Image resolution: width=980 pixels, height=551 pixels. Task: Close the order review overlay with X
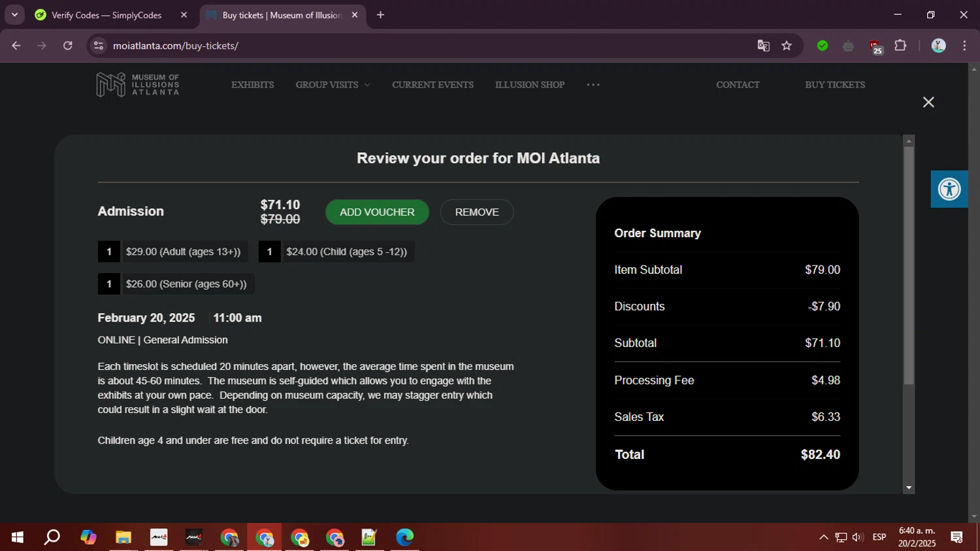(x=928, y=102)
